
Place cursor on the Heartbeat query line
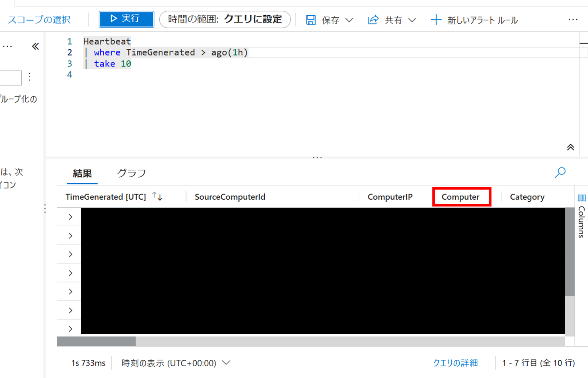tap(107, 41)
